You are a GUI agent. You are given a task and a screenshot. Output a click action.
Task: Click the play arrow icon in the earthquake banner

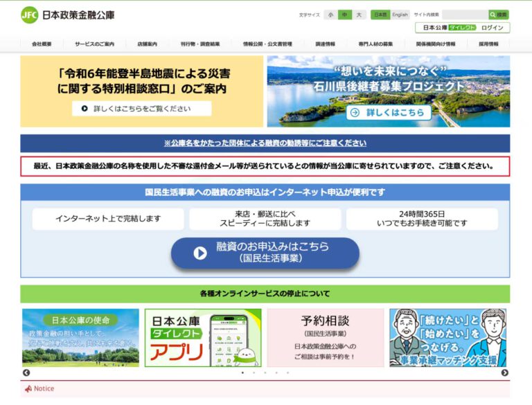point(85,109)
